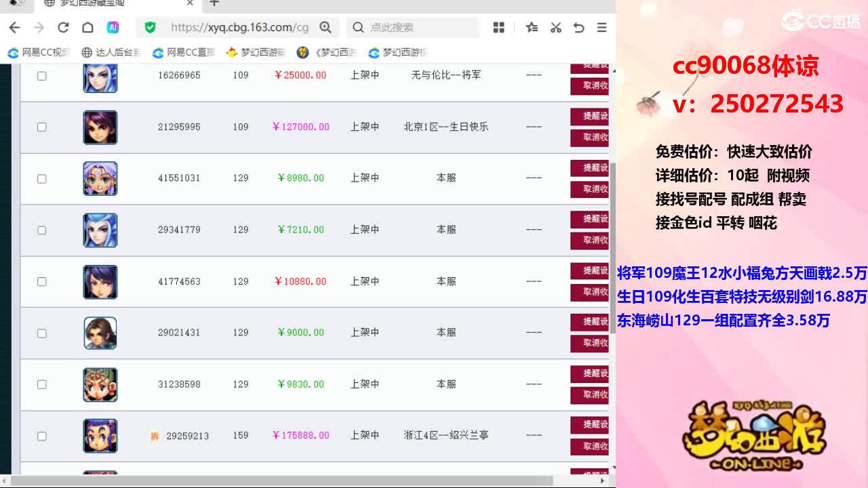868x488 pixels.
Task: Click the horizontal scrollbar at the page bottom
Action: point(282,481)
